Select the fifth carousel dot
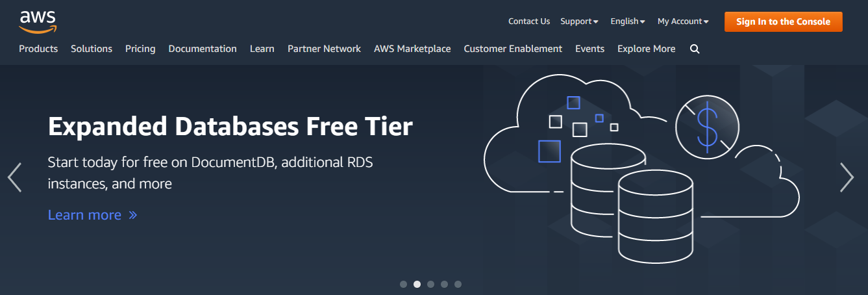Screen dimensions: 868x295 458,284
